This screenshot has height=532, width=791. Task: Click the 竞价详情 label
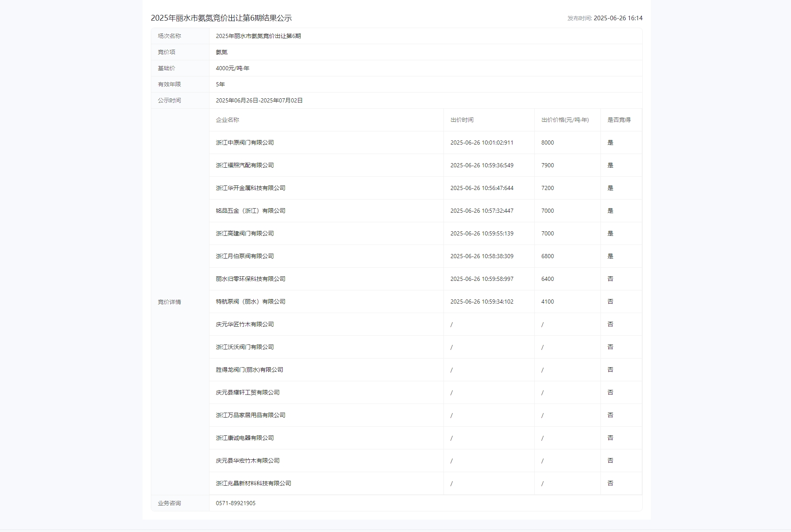click(169, 302)
